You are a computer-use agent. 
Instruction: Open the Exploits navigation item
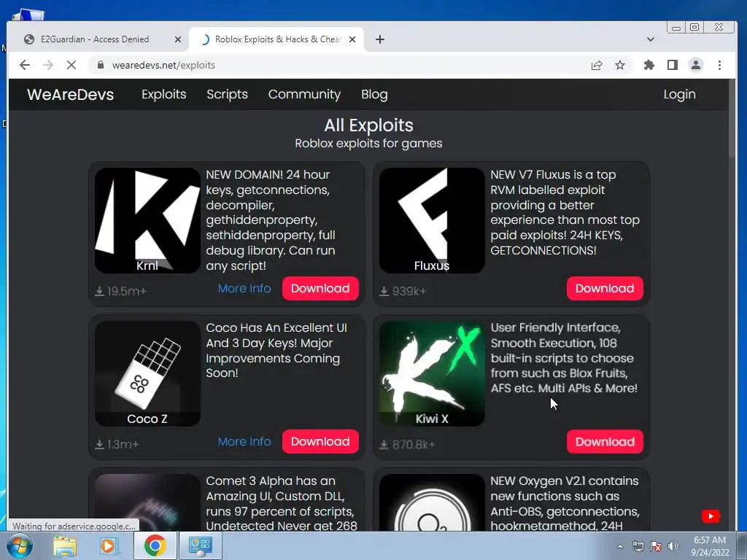tap(164, 94)
